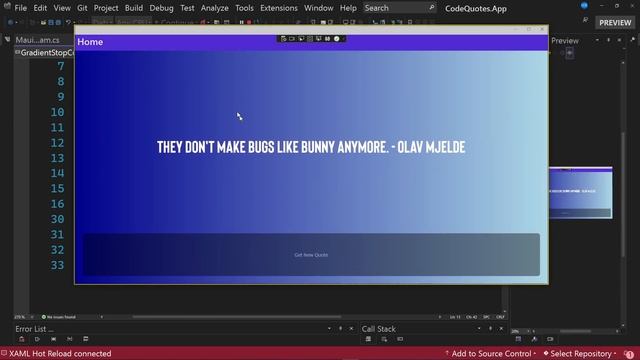This screenshot has width=640, height=360.
Task: Click No issues found indicator
Action: 59,317
